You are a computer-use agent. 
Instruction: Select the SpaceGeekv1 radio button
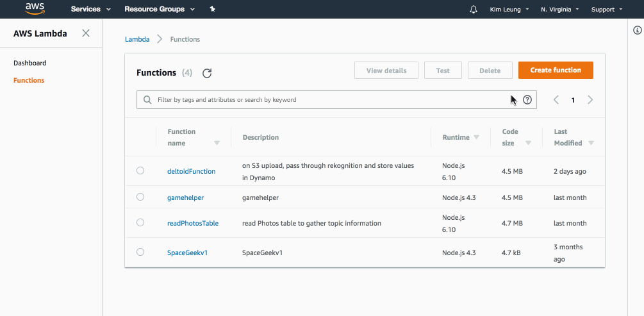click(140, 252)
